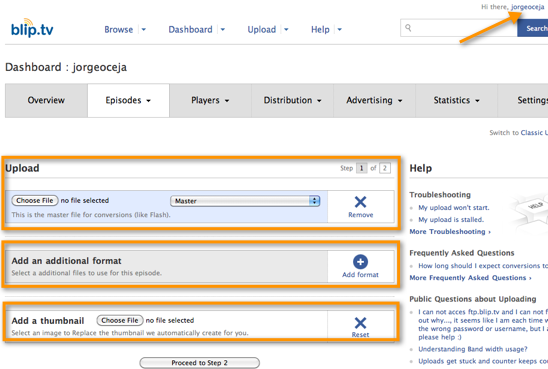Expand the Players tab menu

click(227, 101)
